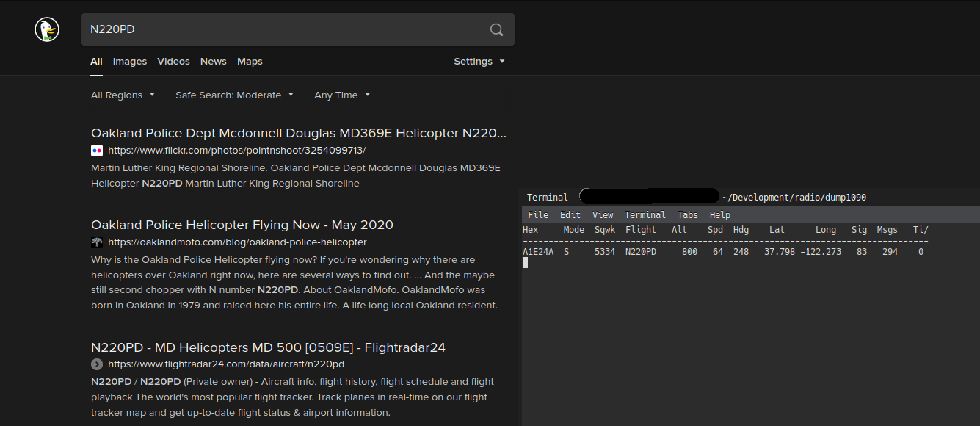Click the Flickr result description snippet

click(x=296, y=176)
